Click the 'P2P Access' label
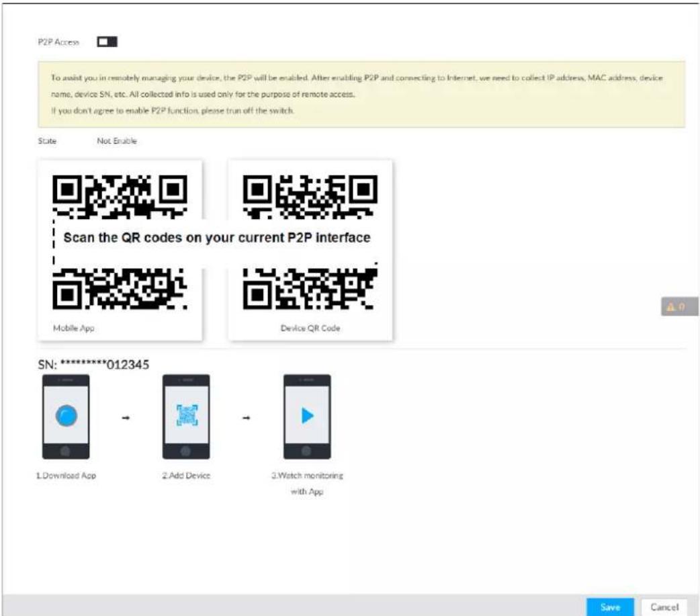Viewport: 700px width, 616px height. 58,42
